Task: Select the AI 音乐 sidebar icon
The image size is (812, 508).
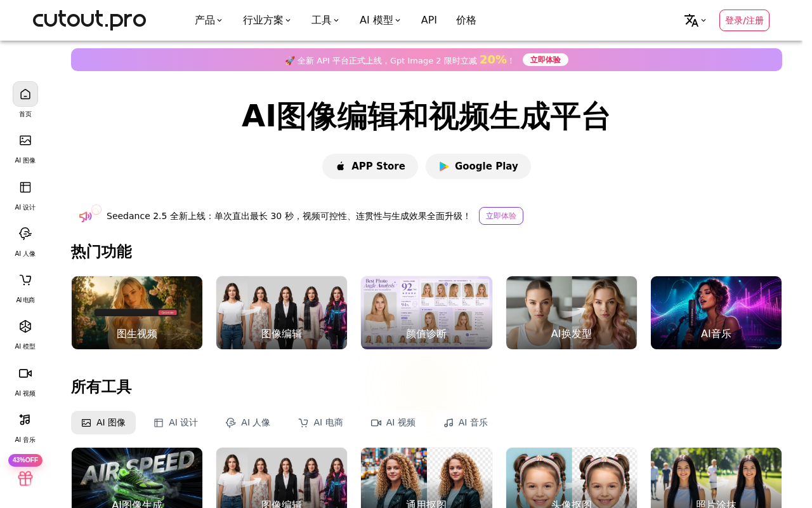Action: (25, 420)
